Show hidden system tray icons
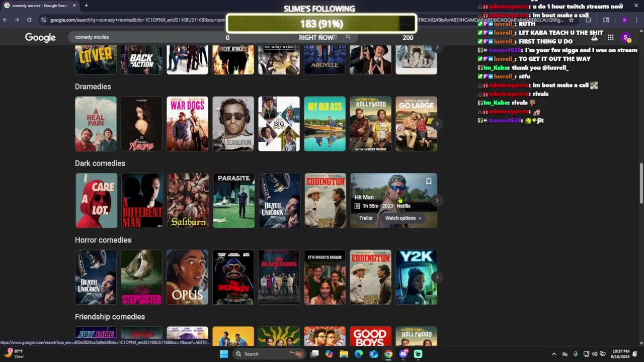This screenshot has width=644, height=362. point(554,354)
